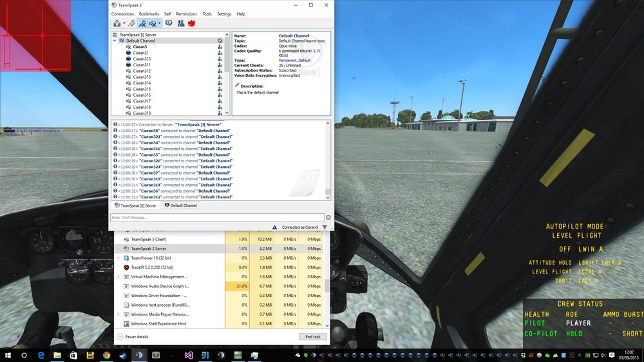
Task: Click the blue status orb beside Ciaran31
Action: point(129,53)
